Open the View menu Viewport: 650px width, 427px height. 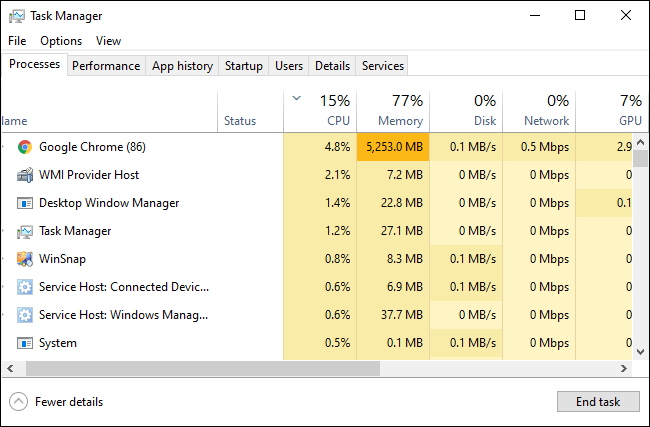click(x=108, y=41)
